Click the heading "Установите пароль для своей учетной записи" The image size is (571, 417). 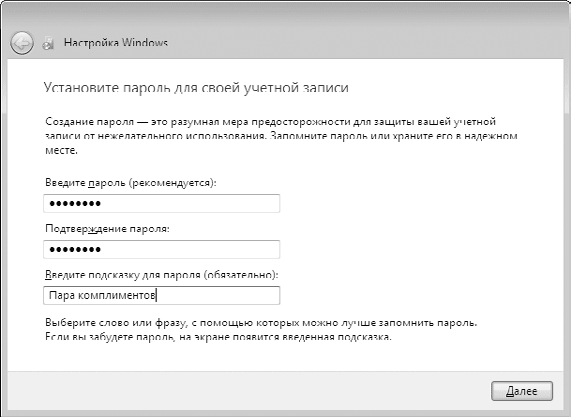point(196,88)
